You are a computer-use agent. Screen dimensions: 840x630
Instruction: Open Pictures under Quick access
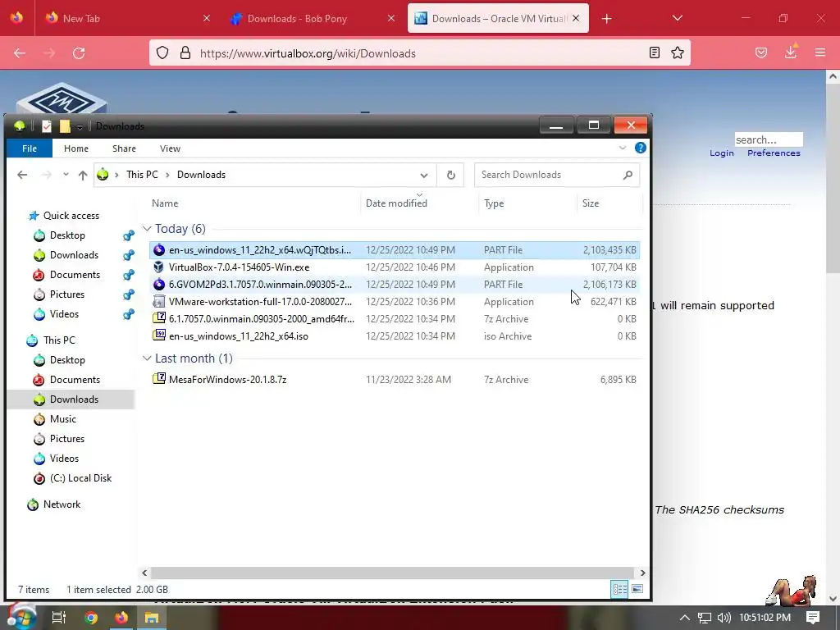66,294
